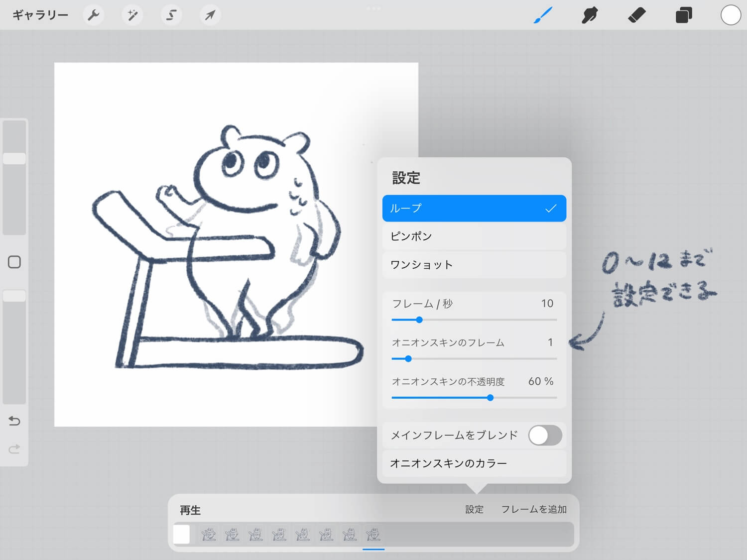The image size is (747, 560).
Task: Return to ギャラリー
Action: coord(40,15)
